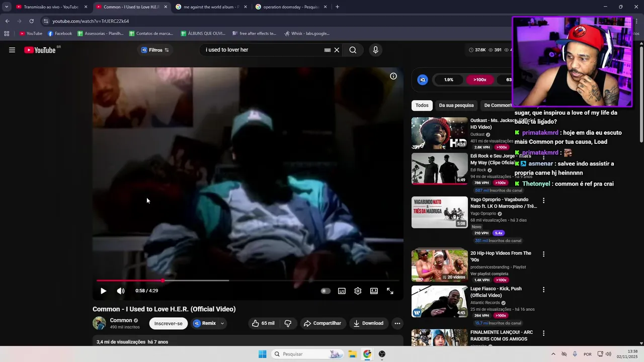Click the Inscrever-se subscribe button
The image size is (644, 362).
click(169, 323)
